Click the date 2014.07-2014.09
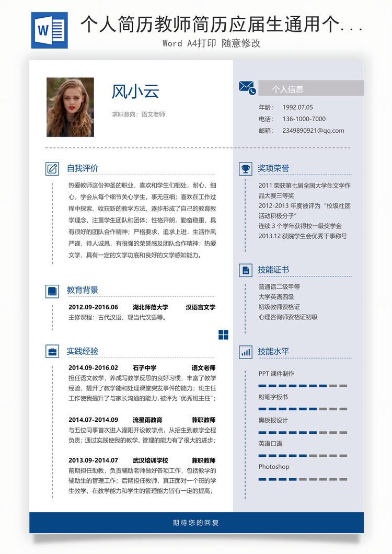Image resolution: width=392 pixels, height=554 pixels. click(94, 420)
